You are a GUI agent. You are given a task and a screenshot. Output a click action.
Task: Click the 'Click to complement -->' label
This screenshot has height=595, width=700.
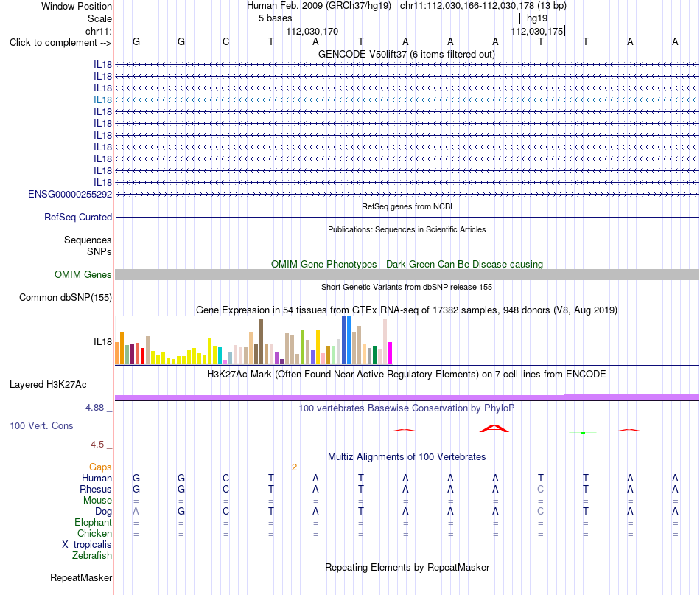coord(60,43)
